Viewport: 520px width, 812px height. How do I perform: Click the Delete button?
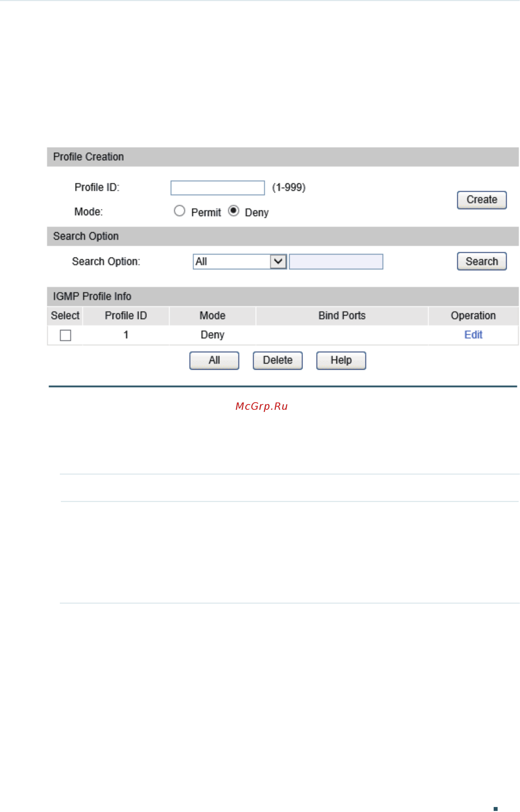point(278,361)
